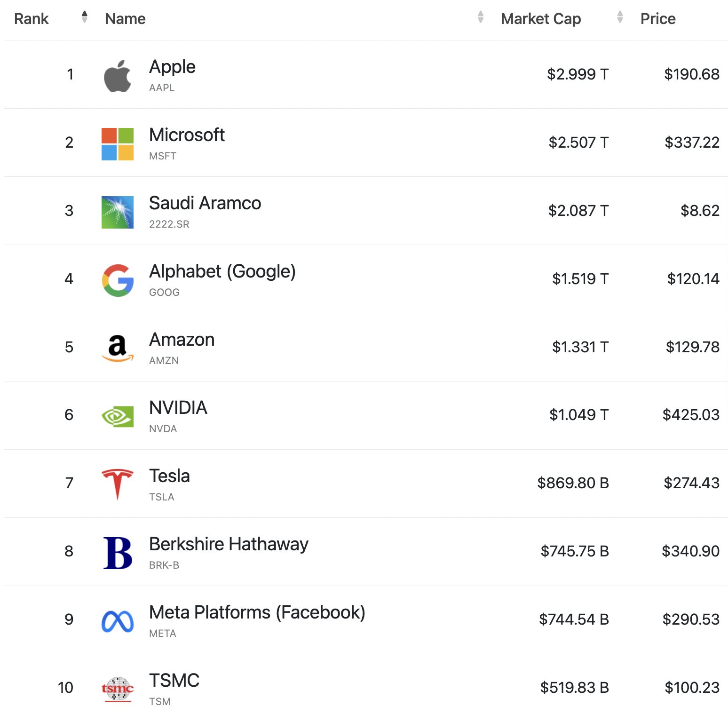Image resolution: width=728 pixels, height=714 pixels.
Task: Select the $1.049 T market cap value
Action: [x=579, y=415]
